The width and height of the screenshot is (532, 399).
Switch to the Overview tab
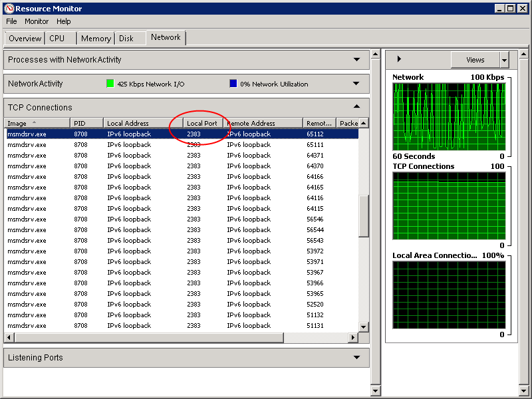point(25,39)
